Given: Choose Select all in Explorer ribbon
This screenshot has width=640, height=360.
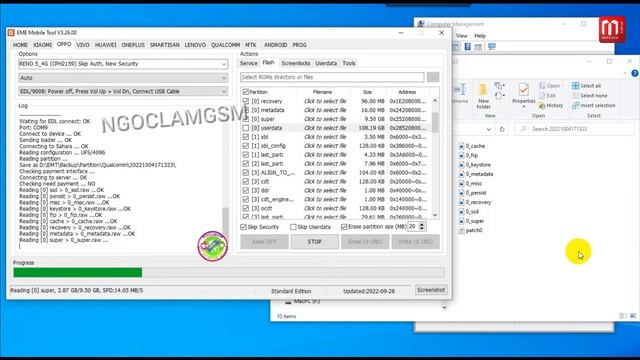Looking at the screenshot, I should [586, 86].
